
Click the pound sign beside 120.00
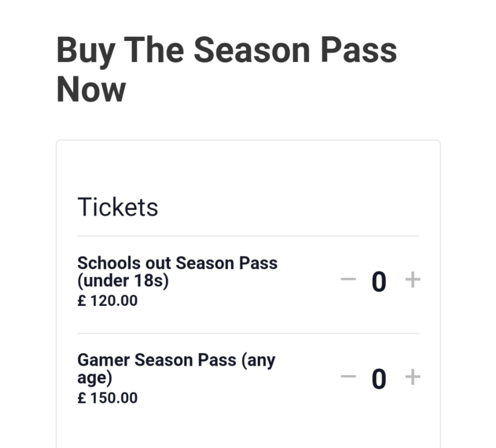(81, 301)
